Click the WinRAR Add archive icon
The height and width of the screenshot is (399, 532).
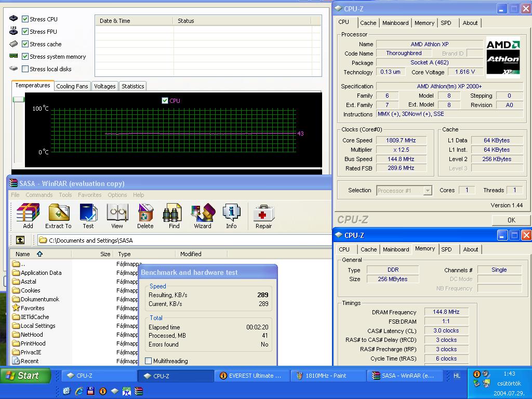[x=28, y=216]
